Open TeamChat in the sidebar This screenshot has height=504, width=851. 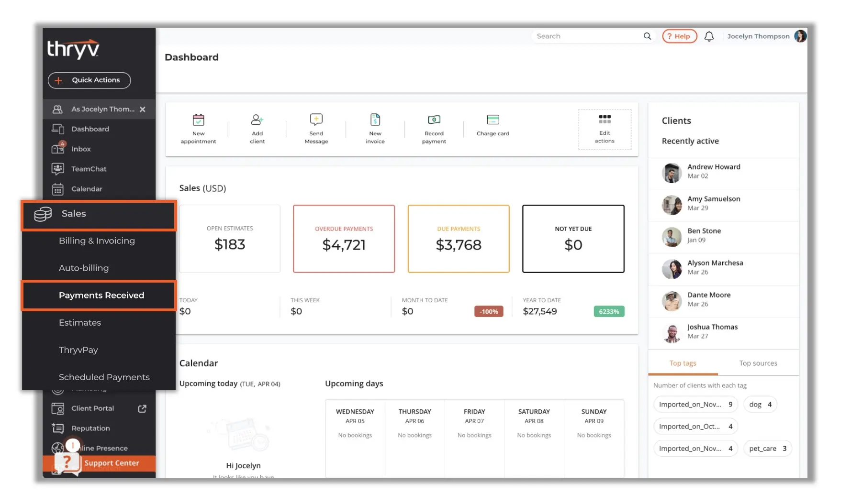click(89, 169)
